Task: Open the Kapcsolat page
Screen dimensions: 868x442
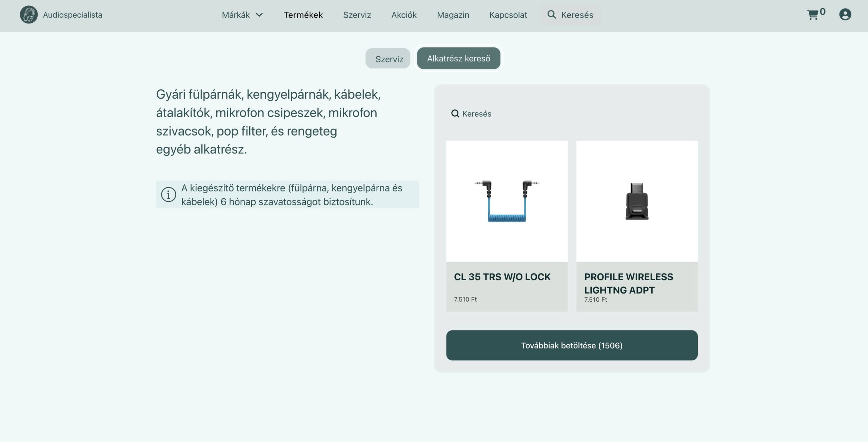Action: 508,15
